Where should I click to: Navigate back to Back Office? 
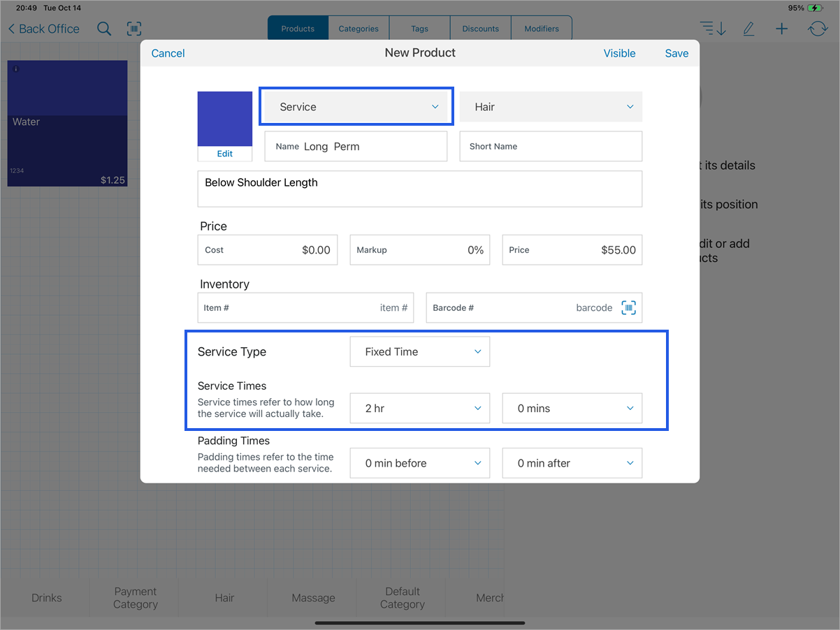tap(43, 29)
